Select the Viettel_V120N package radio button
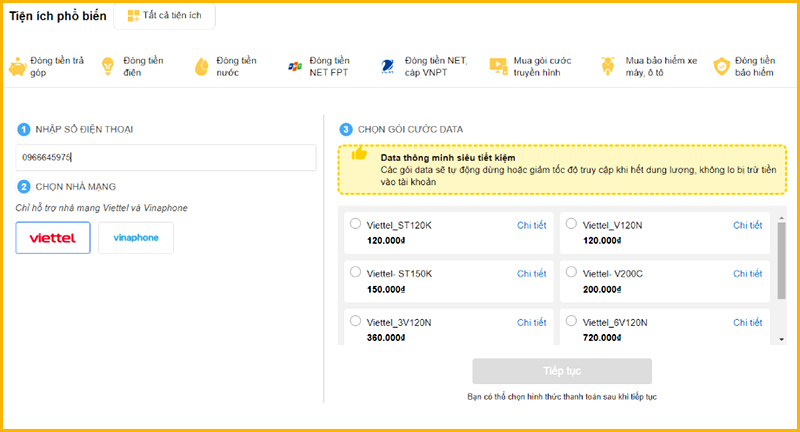The width and height of the screenshot is (800, 432). 571,224
